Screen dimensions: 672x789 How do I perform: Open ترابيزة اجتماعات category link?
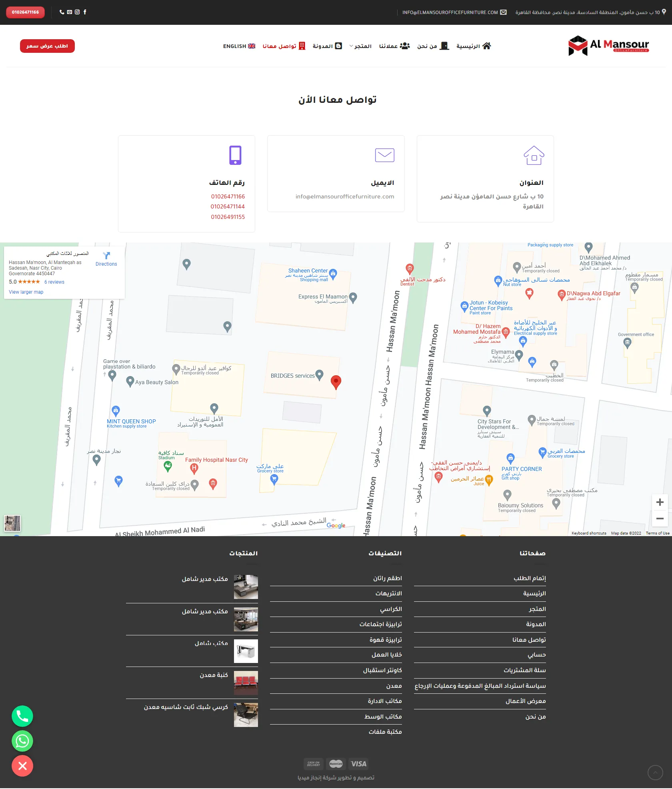[x=381, y=624]
